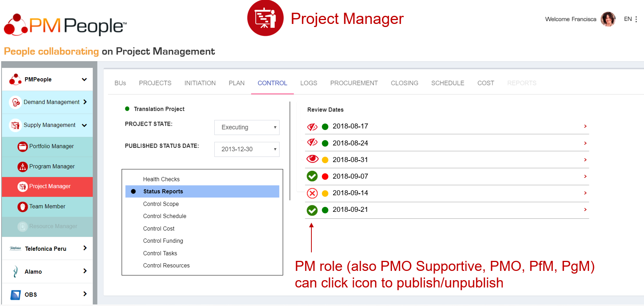Open the 2018-08-17 review row arrow

[x=585, y=126]
